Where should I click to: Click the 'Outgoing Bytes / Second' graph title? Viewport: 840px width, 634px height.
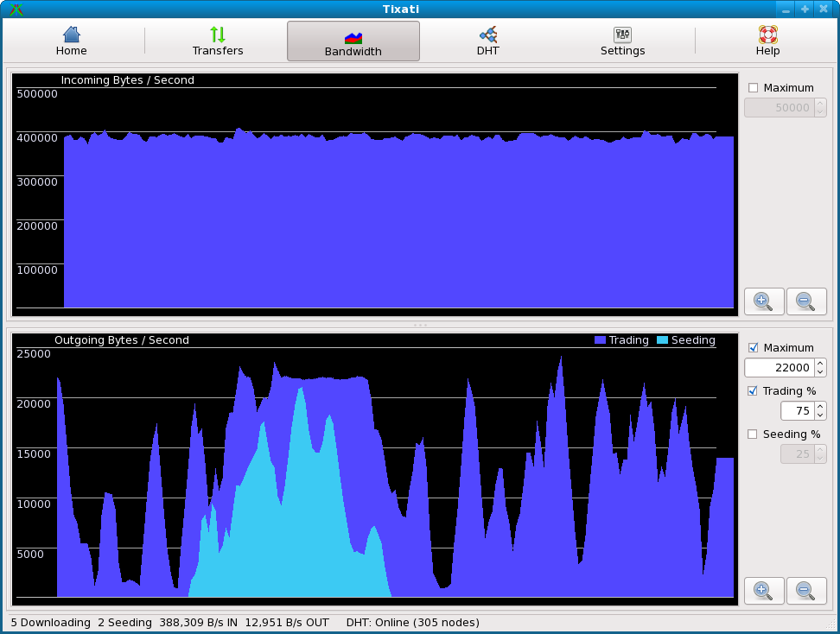pyautogui.click(x=122, y=340)
